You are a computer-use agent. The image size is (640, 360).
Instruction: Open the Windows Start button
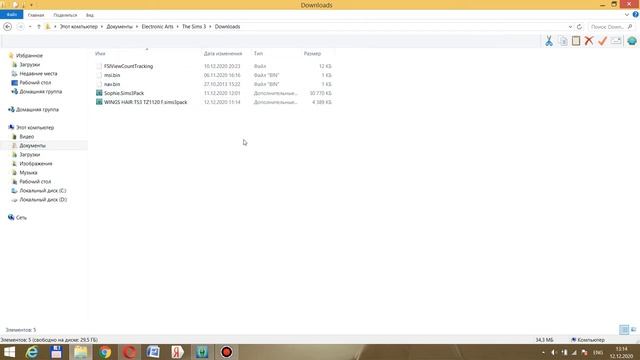(x=9, y=352)
